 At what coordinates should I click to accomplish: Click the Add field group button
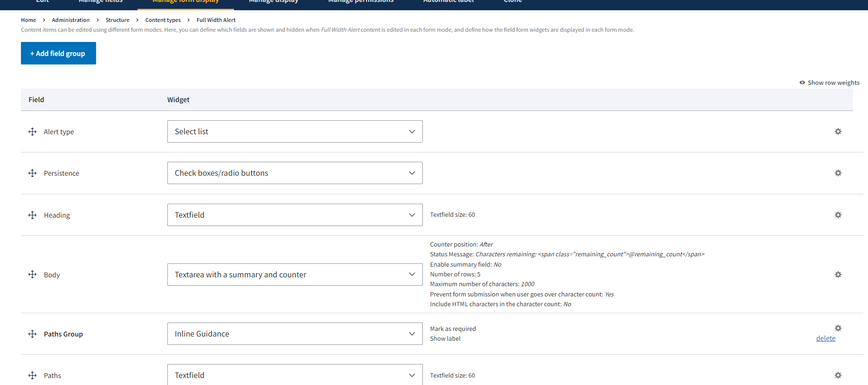[x=58, y=53]
